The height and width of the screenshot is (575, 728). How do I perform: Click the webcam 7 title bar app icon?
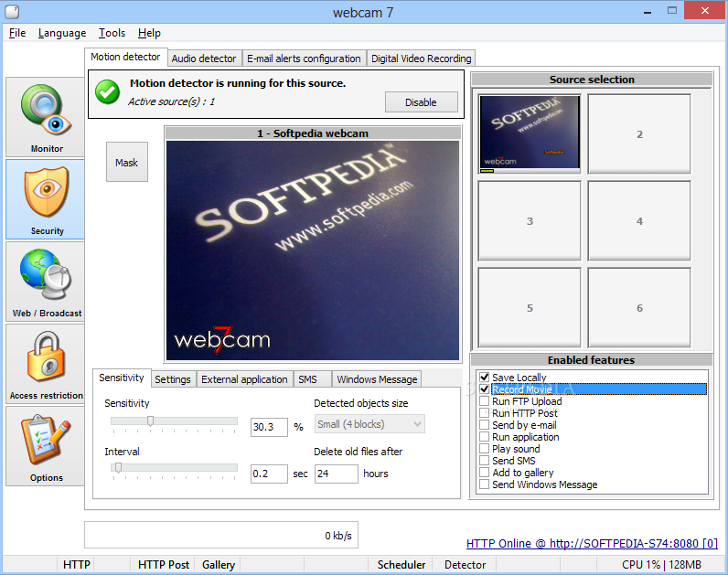click(12, 12)
